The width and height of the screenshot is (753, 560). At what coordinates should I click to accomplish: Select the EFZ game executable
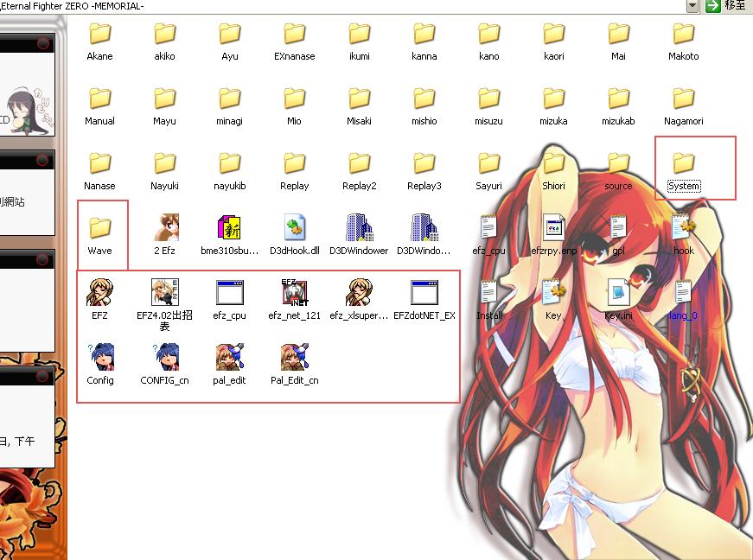pyautogui.click(x=100, y=292)
